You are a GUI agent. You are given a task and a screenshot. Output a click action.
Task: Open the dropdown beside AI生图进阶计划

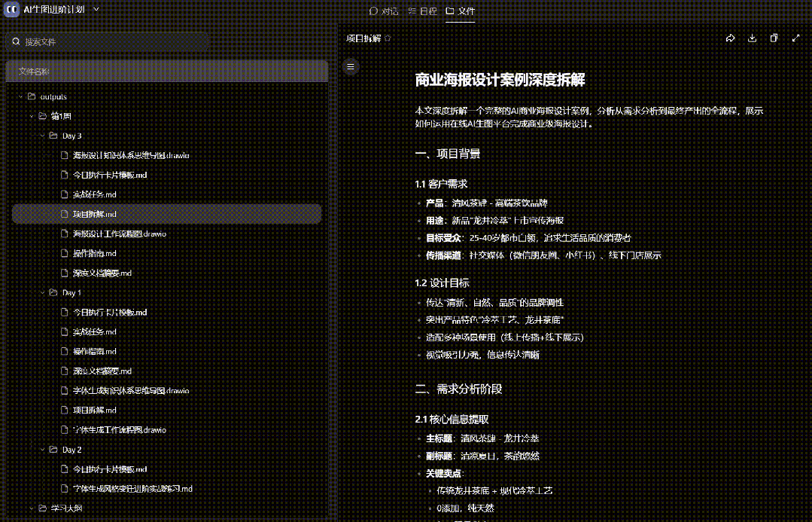point(96,11)
